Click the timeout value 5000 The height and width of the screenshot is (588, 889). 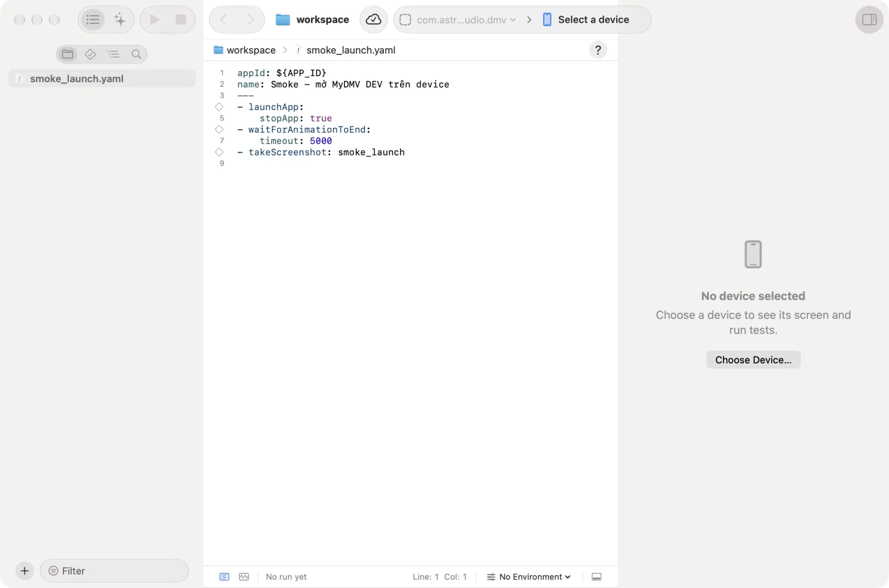(x=321, y=141)
